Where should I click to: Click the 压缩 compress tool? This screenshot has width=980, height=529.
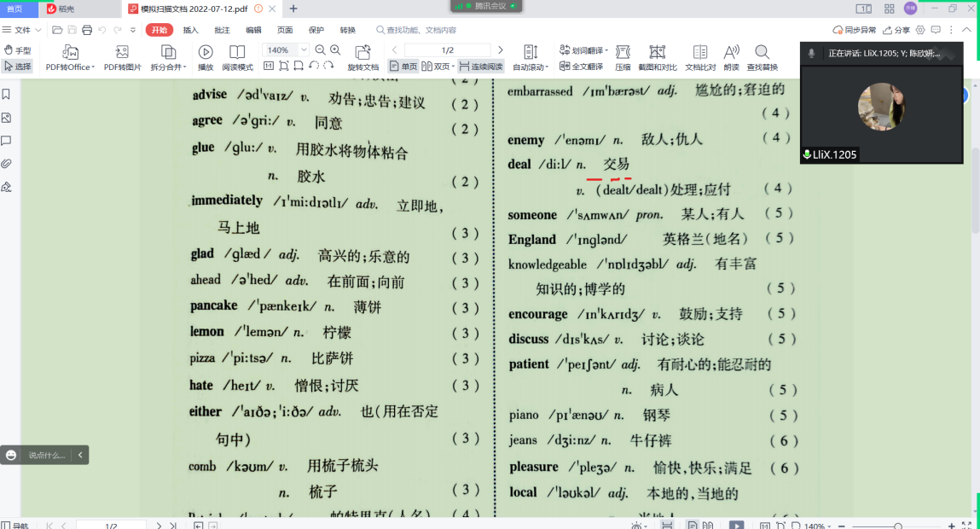[623, 53]
